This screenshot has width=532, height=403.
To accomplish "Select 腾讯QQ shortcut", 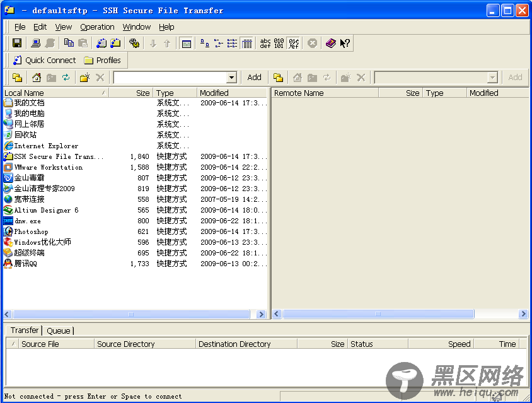I will click(25, 264).
